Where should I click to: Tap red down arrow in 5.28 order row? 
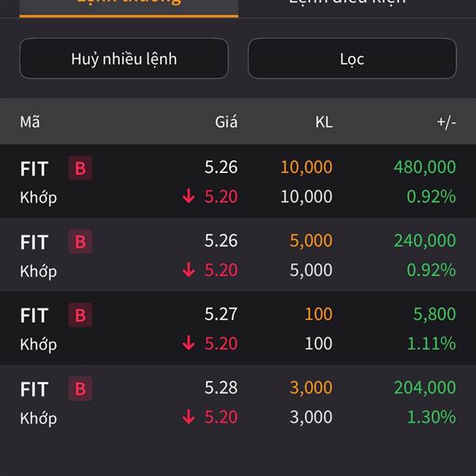pyautogui.click(x=189, y=416)
